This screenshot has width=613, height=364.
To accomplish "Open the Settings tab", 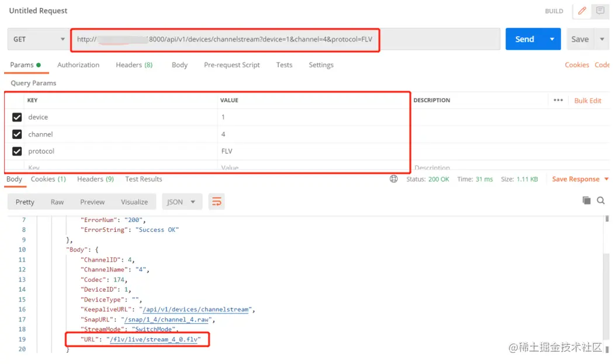I will tap(321, 65).
